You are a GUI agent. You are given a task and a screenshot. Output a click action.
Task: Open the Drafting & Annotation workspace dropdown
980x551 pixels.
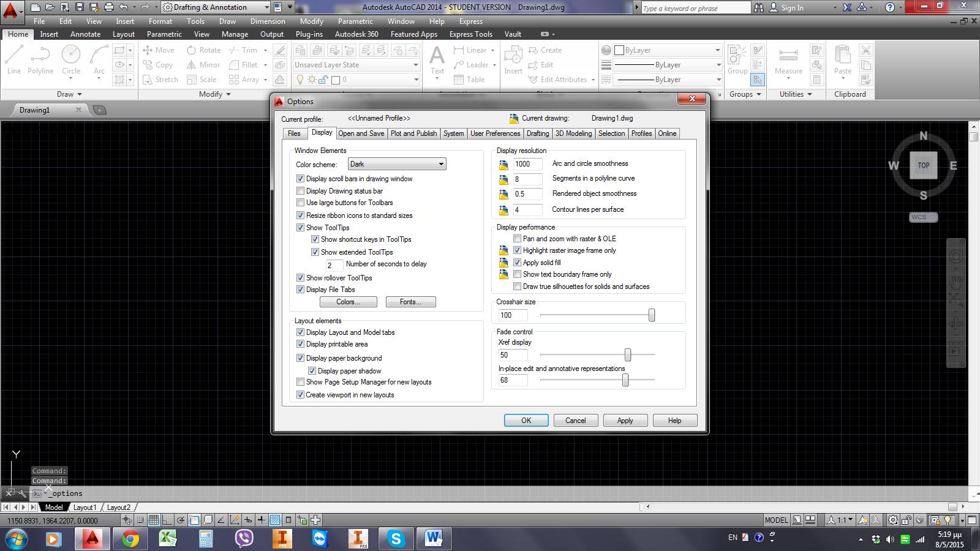pyautogui.click(x=217, y=7)
